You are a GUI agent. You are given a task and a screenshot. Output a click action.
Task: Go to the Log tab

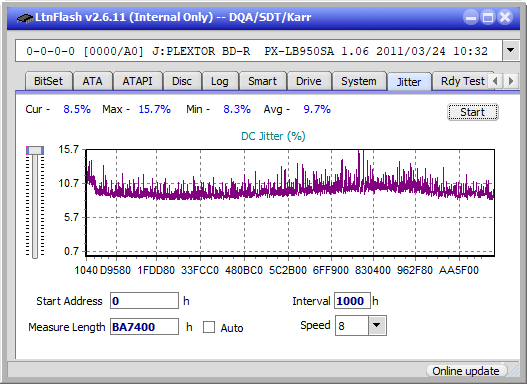tap(219, 81)
